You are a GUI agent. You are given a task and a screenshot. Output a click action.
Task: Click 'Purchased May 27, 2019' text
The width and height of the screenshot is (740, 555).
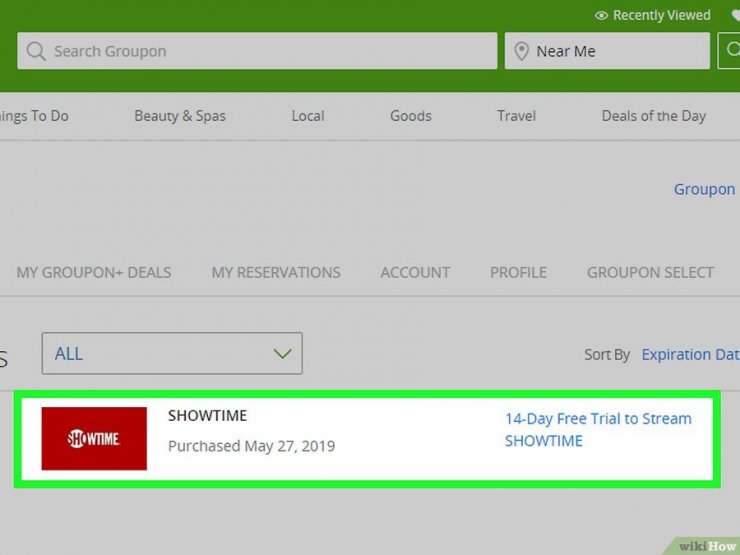[x=252, y=446]
